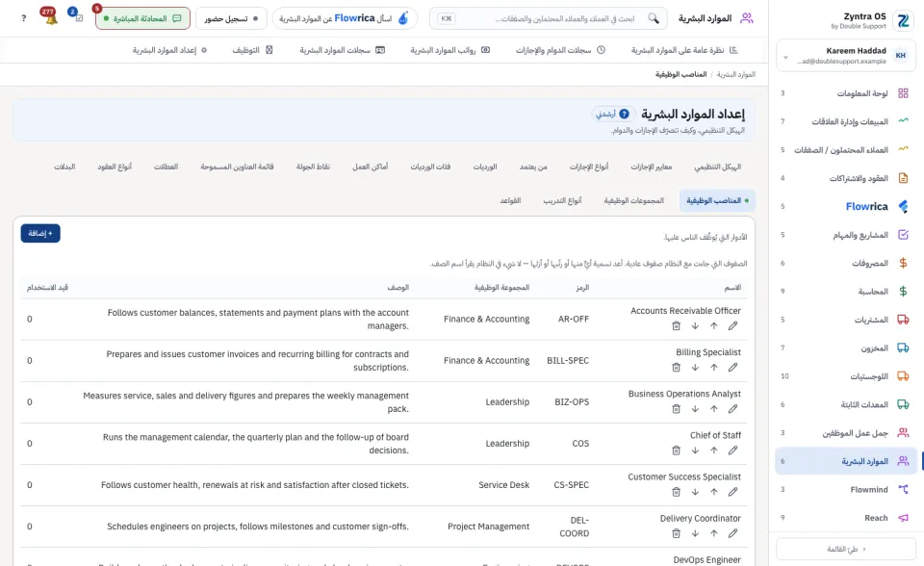
Task: Open the Flowrica sidebar section
Action: point(846,206)
